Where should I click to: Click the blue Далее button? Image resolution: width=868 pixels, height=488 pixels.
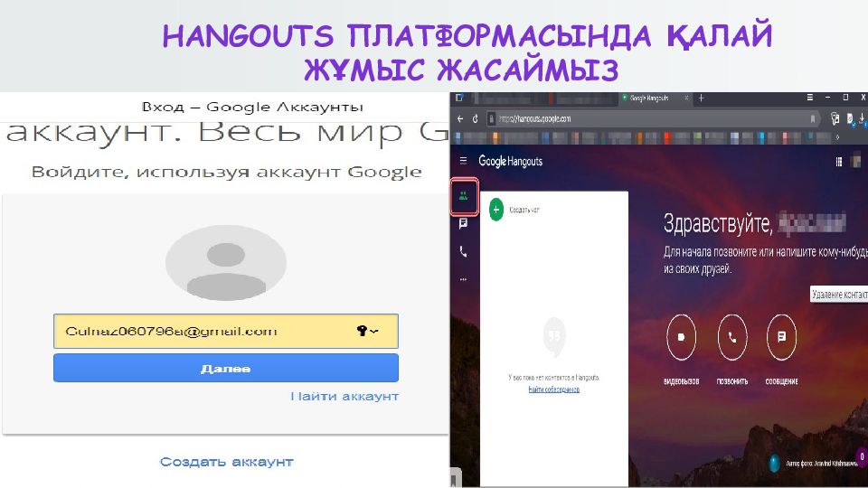click(226, 368)
